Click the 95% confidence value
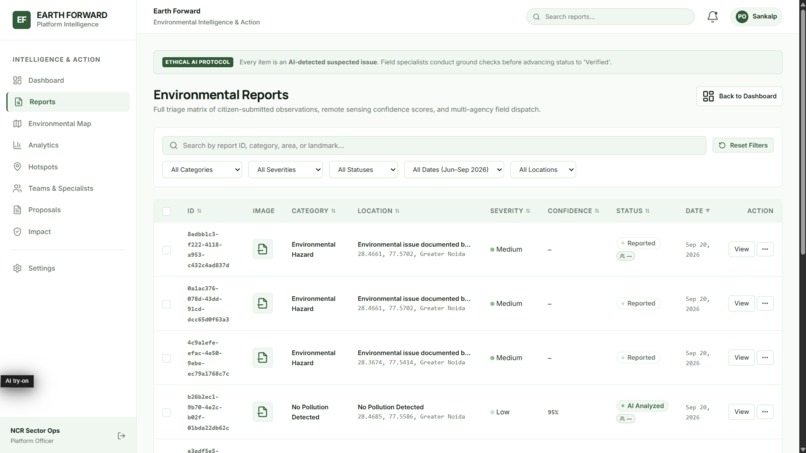 click(553, 412)
